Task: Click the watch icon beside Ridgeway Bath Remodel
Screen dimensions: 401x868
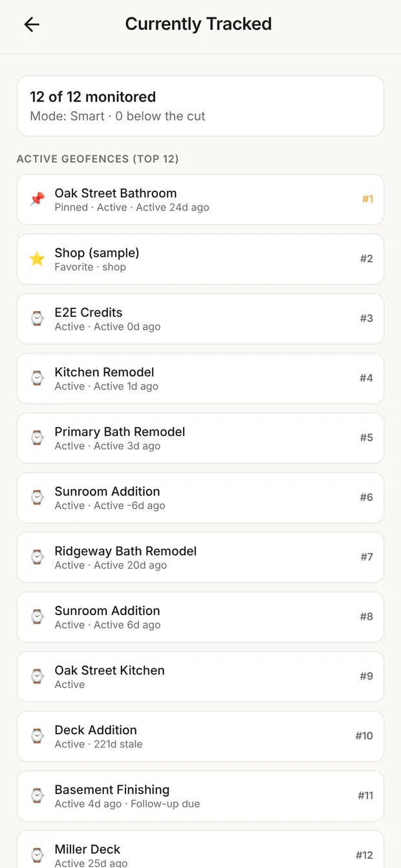Action: coord(38,557)
